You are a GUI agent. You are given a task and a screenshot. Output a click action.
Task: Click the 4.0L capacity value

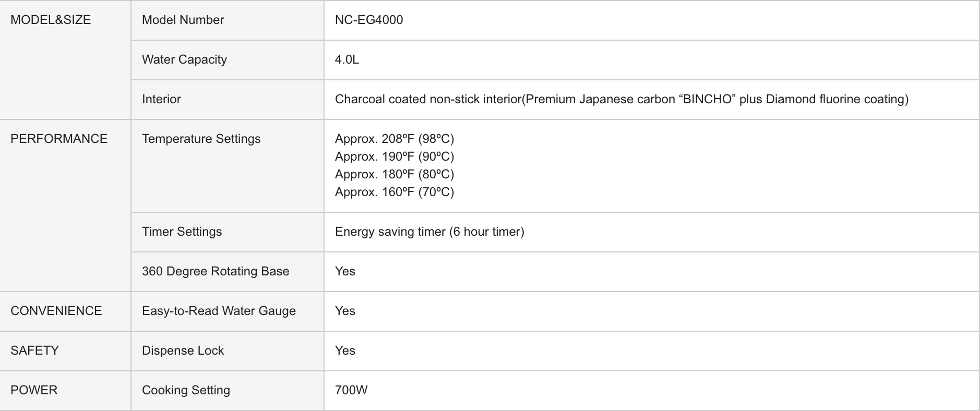(x=347, y=59)
